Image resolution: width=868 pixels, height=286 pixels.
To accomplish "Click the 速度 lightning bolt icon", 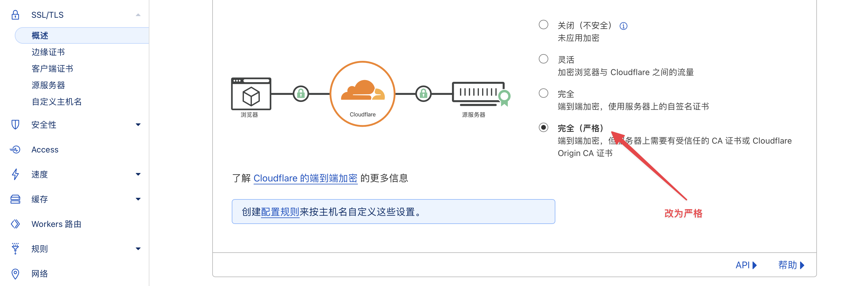I will 15,174.
